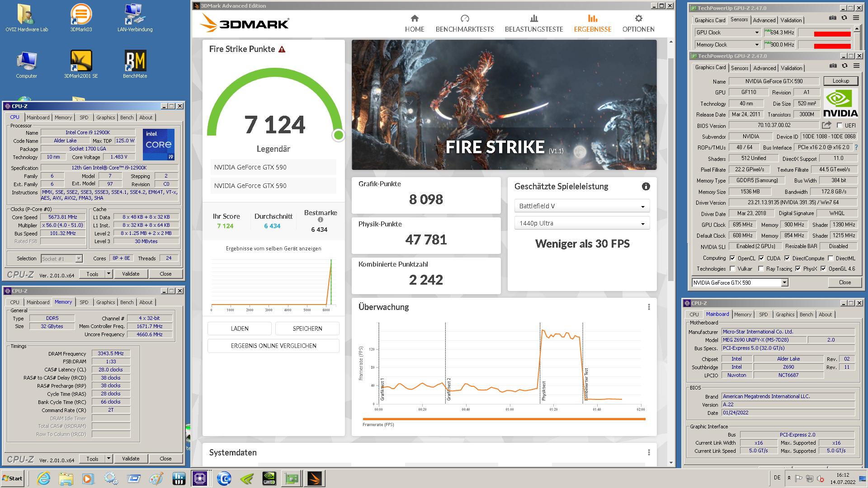The width and height of the screenshot is (868, 488).
Task: Toggle the Vulkan checkbox
Action: (732, 269)
